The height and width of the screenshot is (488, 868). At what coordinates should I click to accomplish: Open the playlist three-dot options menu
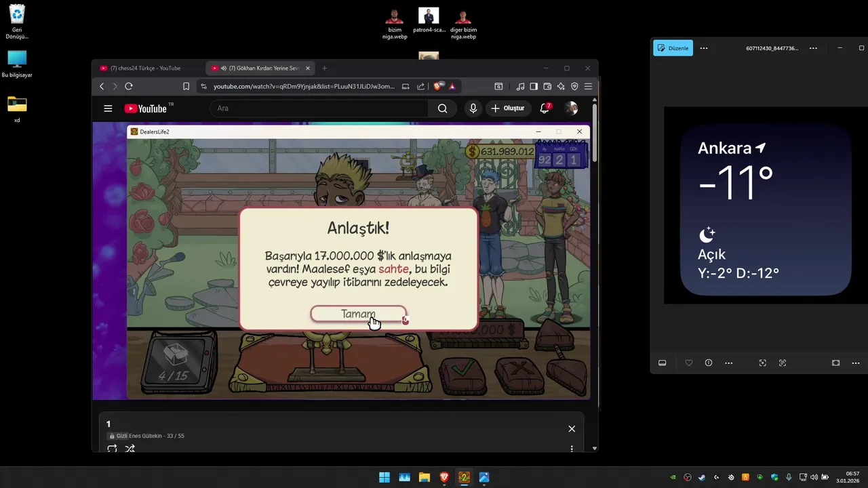(x=572, y=449)
